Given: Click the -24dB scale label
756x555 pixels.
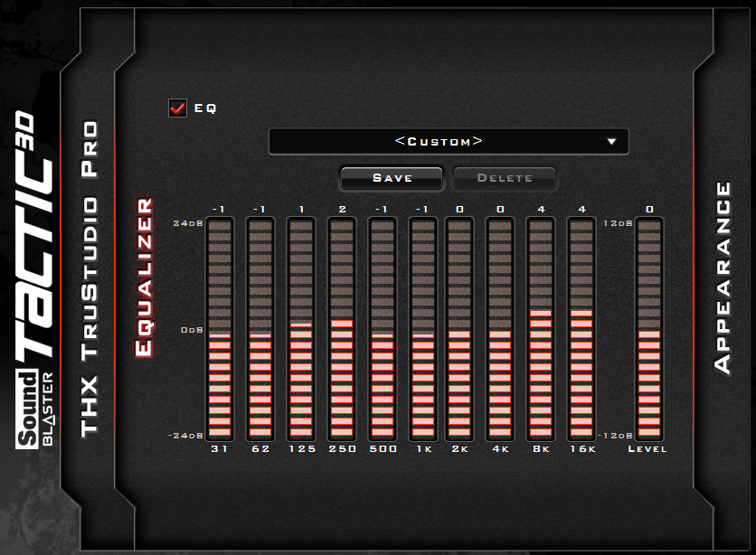Looking at the screenshot, I should [185, 436].
